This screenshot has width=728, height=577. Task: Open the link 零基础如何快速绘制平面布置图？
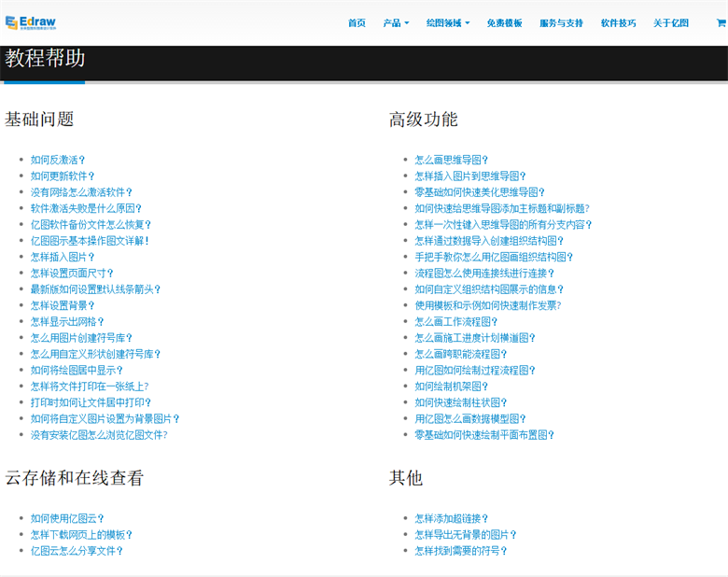click(484, 435)
